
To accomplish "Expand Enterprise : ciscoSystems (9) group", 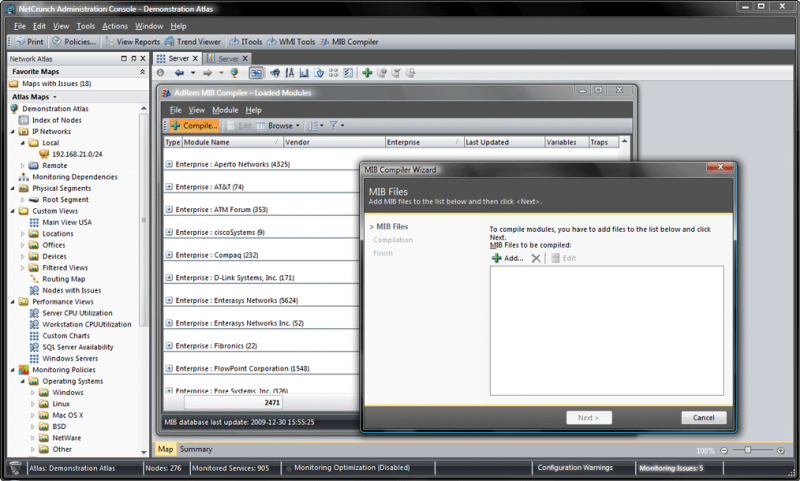I will point(169,232).
